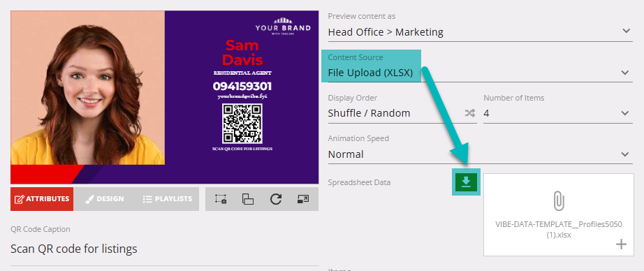Switch to the Playlists tab
Screen dimensions: 644x271
[168, 199]
